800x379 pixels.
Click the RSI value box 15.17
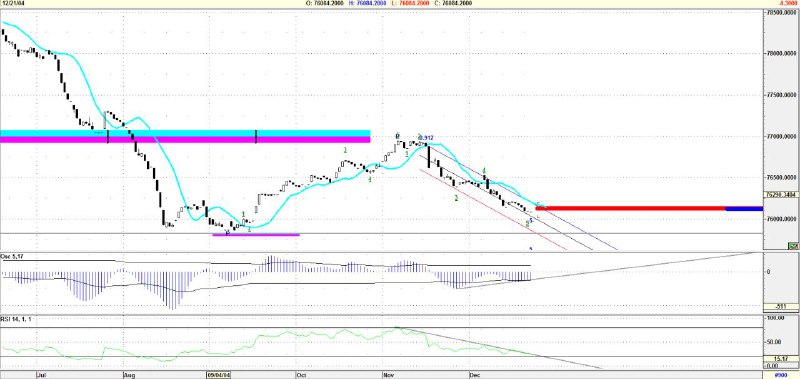(x=781, y=359)
